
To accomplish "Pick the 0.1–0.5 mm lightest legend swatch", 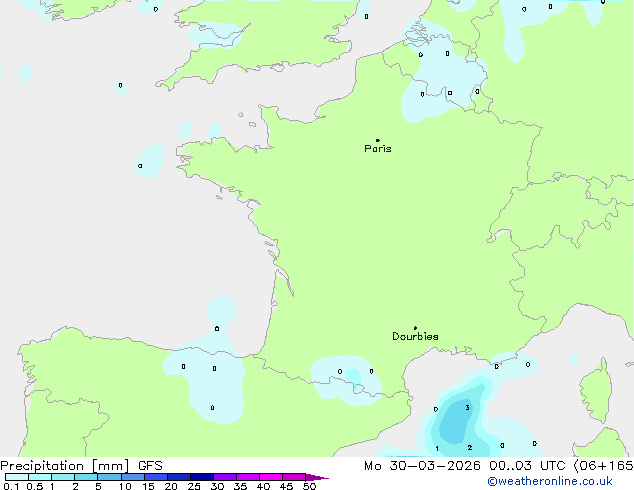I will [17, 477].
